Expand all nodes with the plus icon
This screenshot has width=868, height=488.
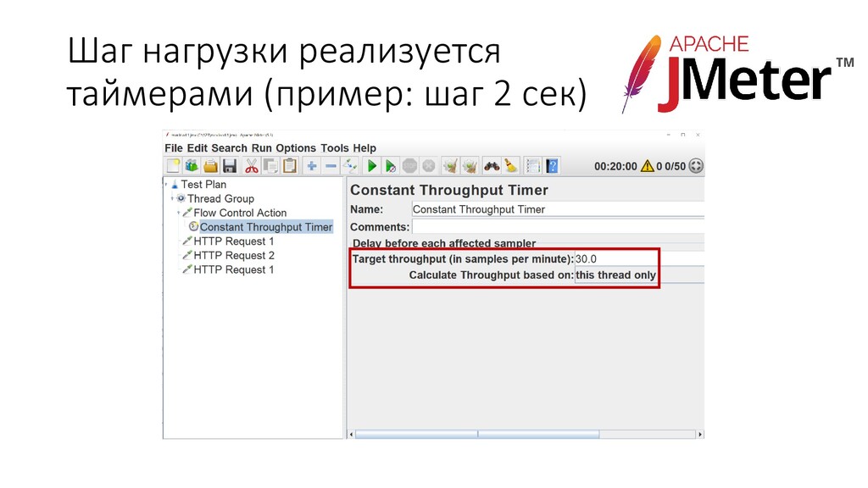312,166
